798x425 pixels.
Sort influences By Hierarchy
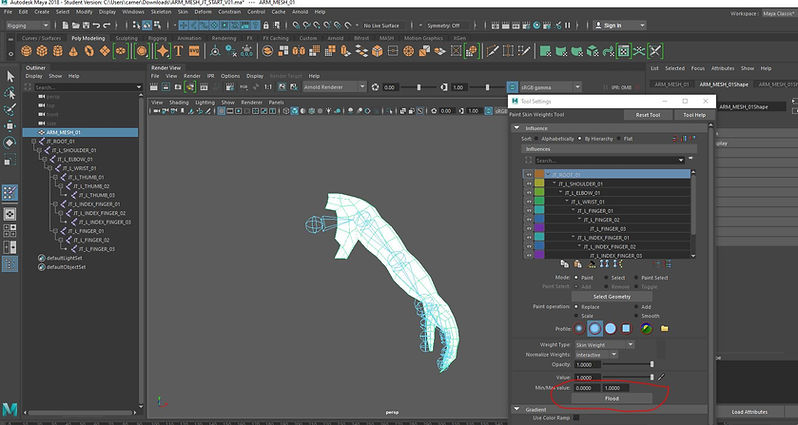click(580, 138)
